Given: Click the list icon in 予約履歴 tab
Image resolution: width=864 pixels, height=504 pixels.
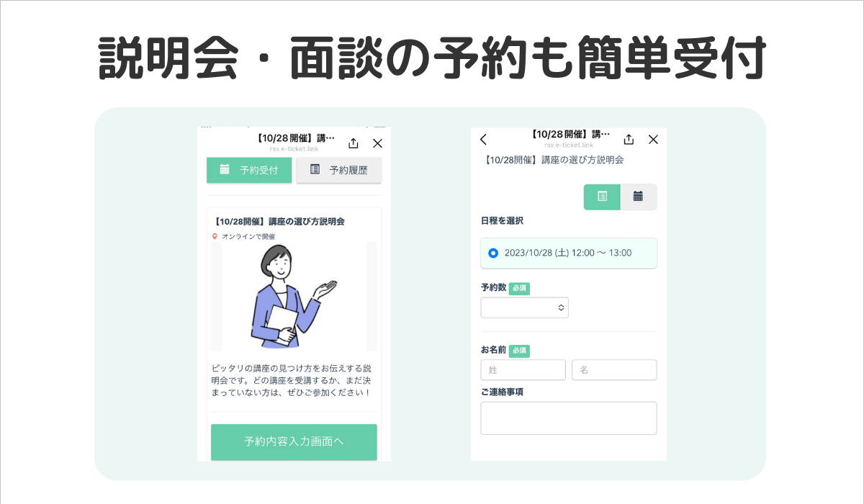Looking at the screenshot, I should [315, 169].
